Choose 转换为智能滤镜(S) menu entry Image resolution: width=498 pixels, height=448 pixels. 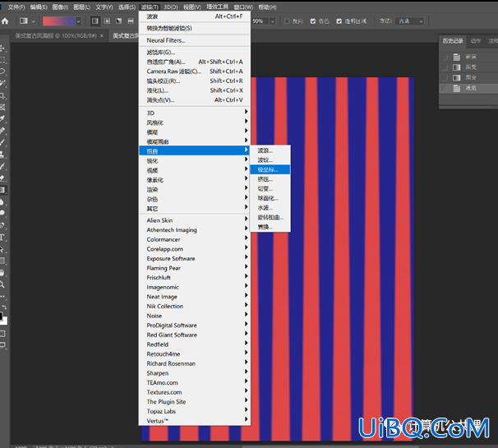195,28
